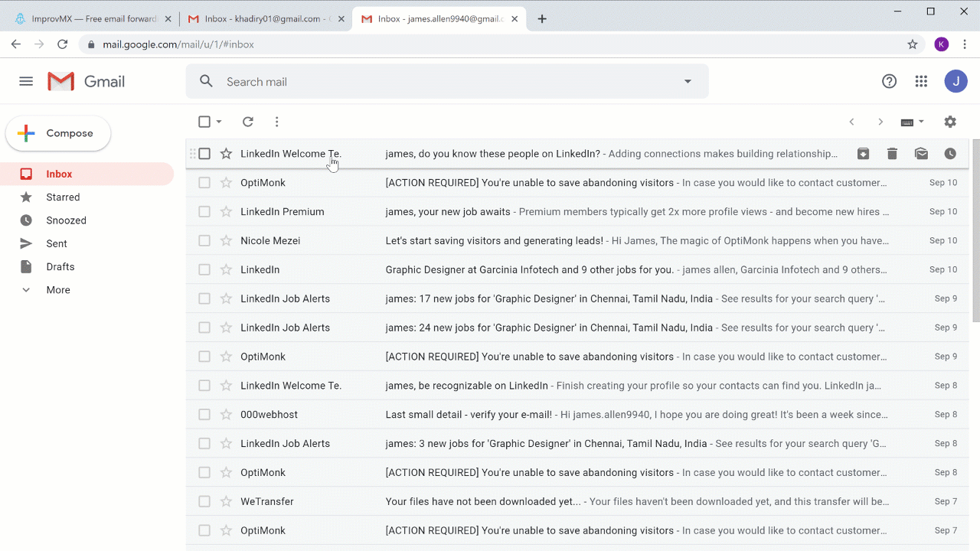
Task: Snooze the hovered LinkedIn Welcome email
Action: point(950,154)
